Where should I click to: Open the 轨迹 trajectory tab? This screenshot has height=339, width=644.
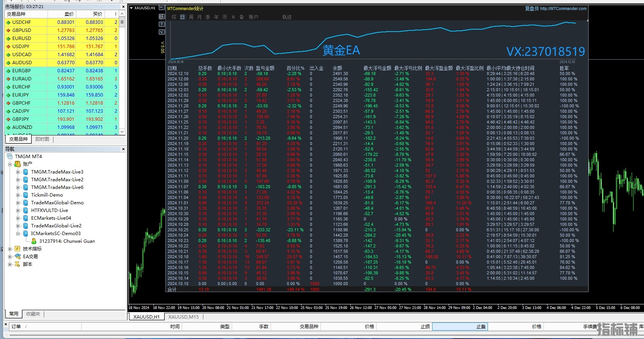coord(287,17)
